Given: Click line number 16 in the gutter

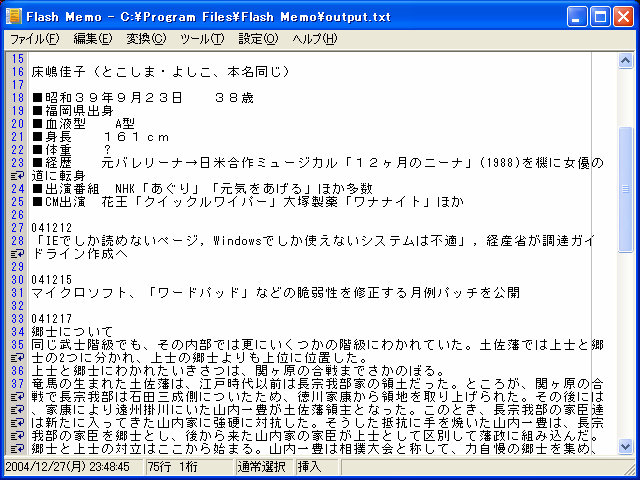Looking at the screenshot, I should pos(17,72).
